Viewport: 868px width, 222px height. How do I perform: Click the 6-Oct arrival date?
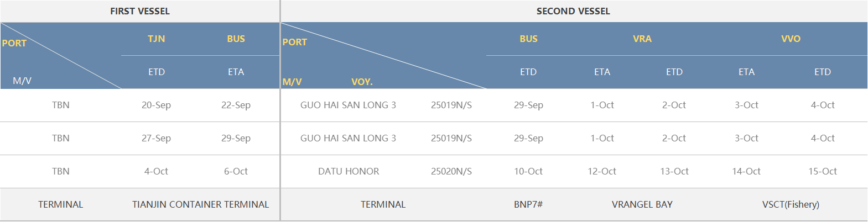coord(236,171)
